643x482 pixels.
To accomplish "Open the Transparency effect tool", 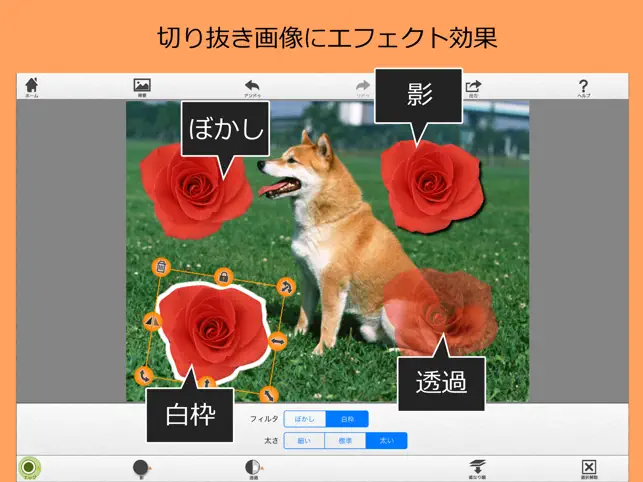I will 254,468.
